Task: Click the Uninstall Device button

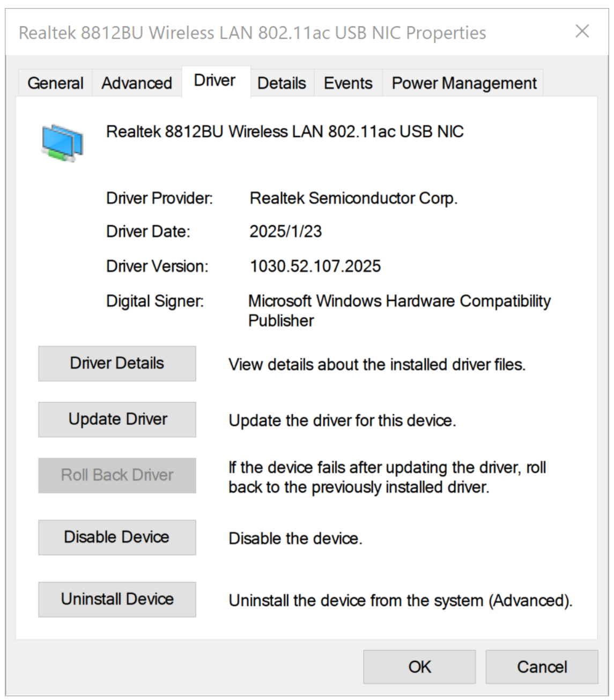Action: tap(117, 599)
